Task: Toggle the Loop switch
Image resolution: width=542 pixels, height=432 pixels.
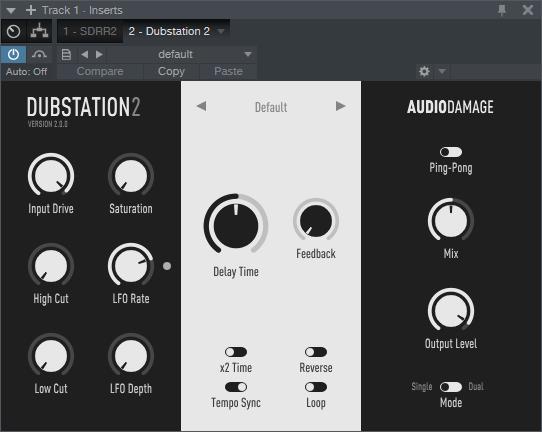Action: pos(316,387)
